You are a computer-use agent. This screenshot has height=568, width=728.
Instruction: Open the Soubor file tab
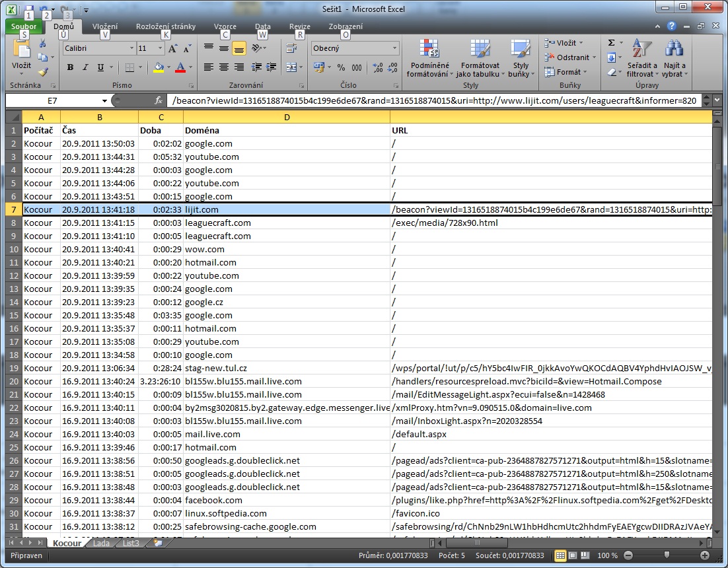click(x=24, y=26)
